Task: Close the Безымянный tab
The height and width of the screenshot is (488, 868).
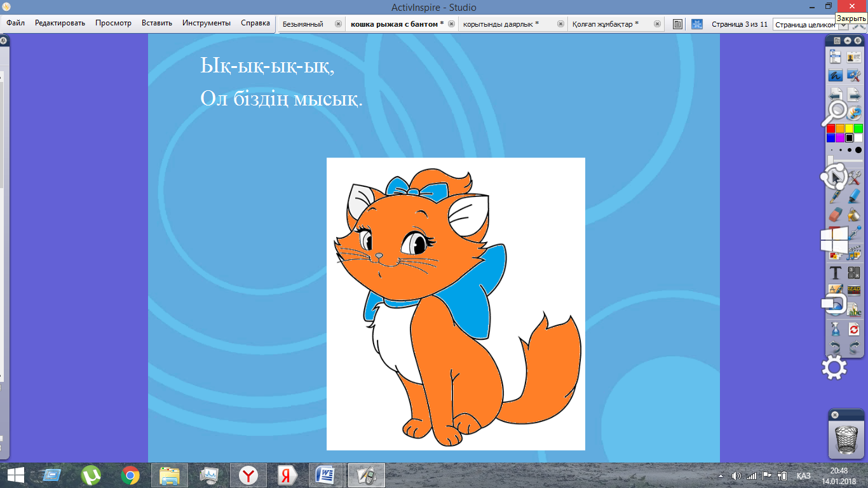Action: click(x=338, y=24)
